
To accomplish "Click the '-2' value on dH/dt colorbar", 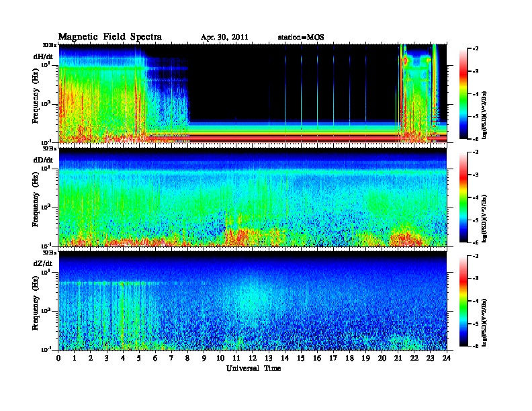I will click(x=476, y=49).
